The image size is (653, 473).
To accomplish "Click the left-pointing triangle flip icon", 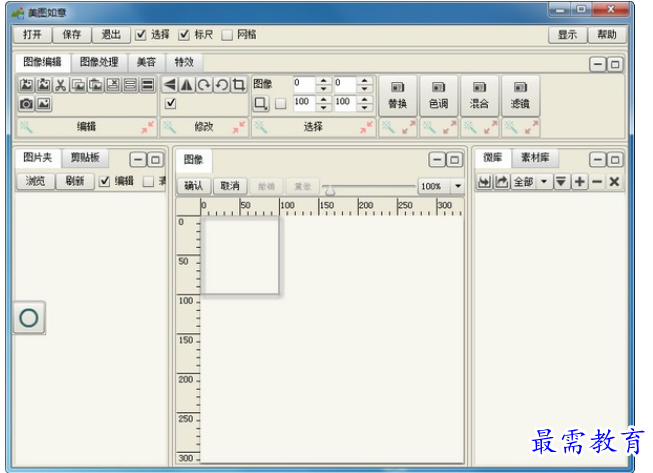I will [x=169, y=85].
